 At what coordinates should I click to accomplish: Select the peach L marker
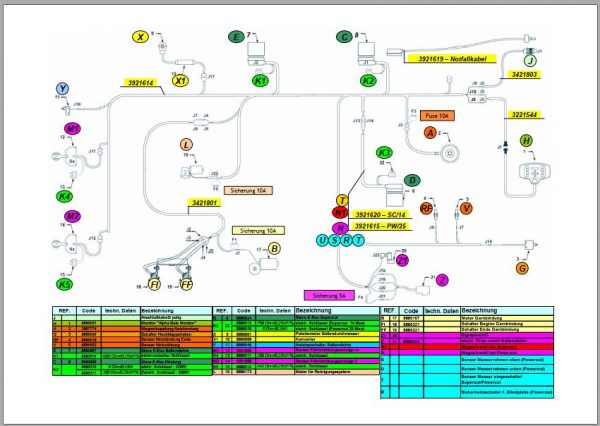click(x=186, y=145)
